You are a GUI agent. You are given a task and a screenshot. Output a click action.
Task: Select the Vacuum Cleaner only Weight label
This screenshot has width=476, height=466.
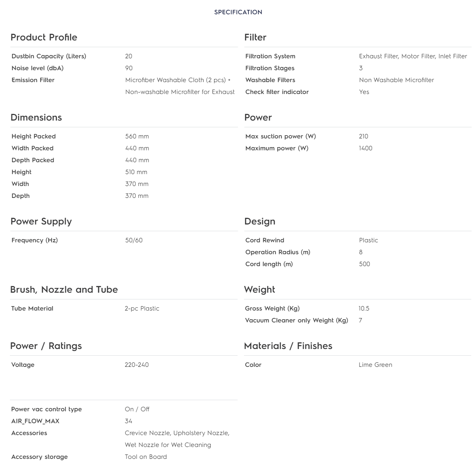click(296, 320)
